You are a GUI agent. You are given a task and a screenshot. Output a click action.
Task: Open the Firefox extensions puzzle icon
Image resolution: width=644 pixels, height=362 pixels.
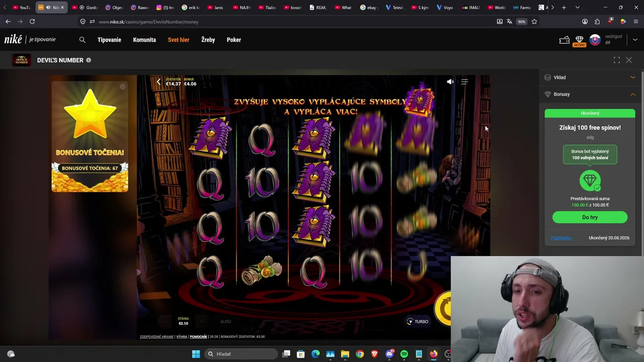pos(597,22)
